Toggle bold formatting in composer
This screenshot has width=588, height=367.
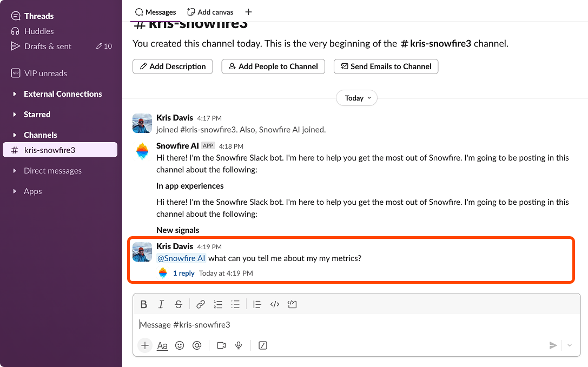pos(144,304)
